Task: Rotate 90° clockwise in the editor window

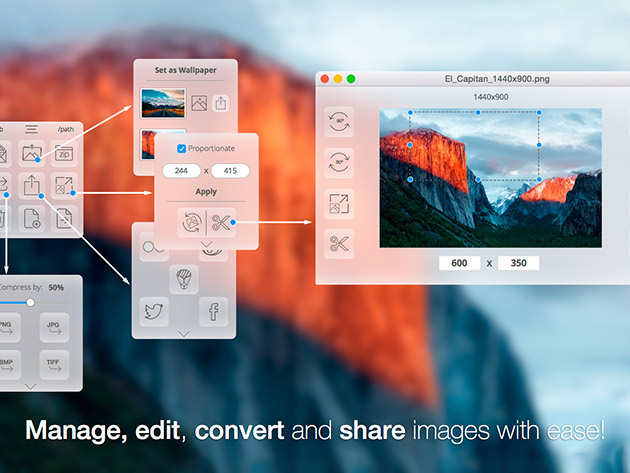Action: [x=339, y=163]
